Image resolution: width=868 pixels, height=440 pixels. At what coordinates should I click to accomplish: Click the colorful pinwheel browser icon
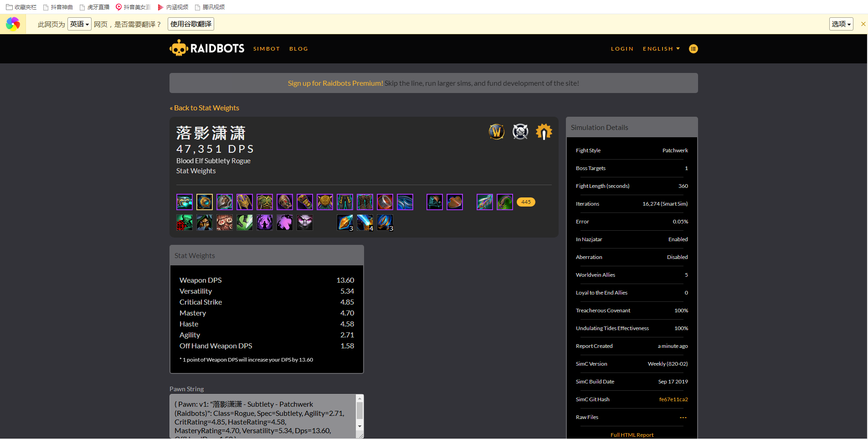[x=13, y=24]
